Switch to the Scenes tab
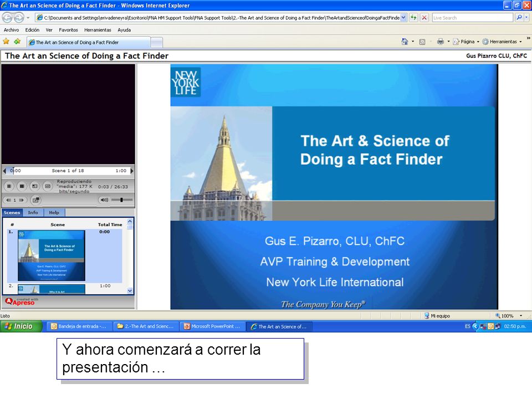 tap(12, 212)
